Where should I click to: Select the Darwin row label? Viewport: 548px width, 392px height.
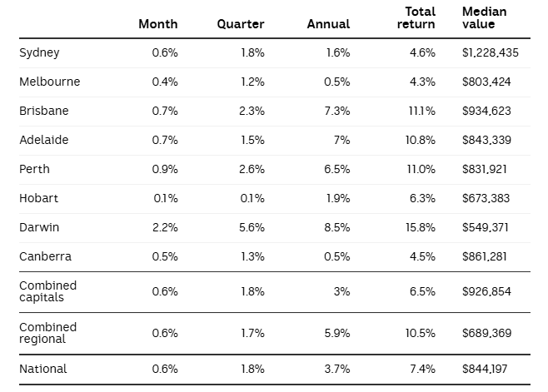(39, 227)
